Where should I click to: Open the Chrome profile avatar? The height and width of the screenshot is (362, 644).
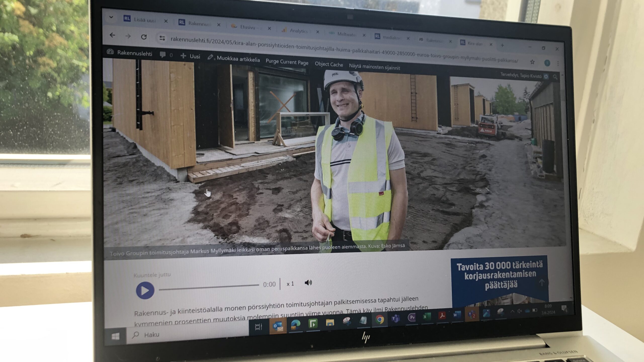(547, 63)
